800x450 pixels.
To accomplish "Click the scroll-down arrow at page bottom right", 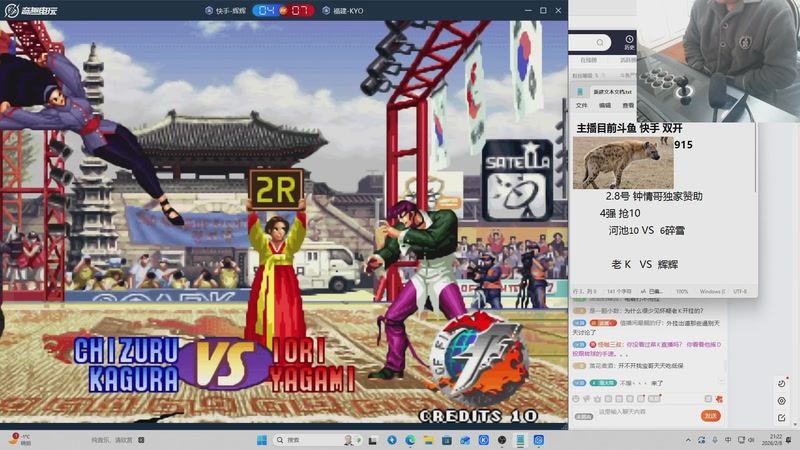I will pyautogui.click(x=796, y=424).
